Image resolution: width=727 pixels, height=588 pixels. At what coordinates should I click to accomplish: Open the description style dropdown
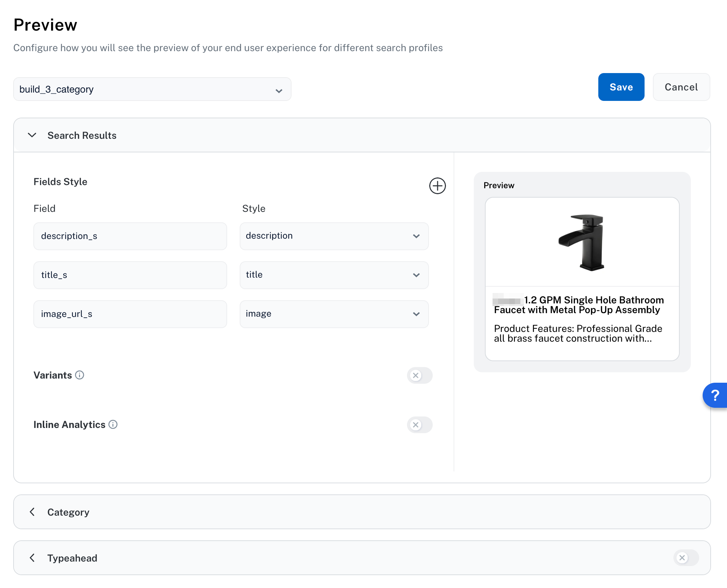click(x=416, y=236)
